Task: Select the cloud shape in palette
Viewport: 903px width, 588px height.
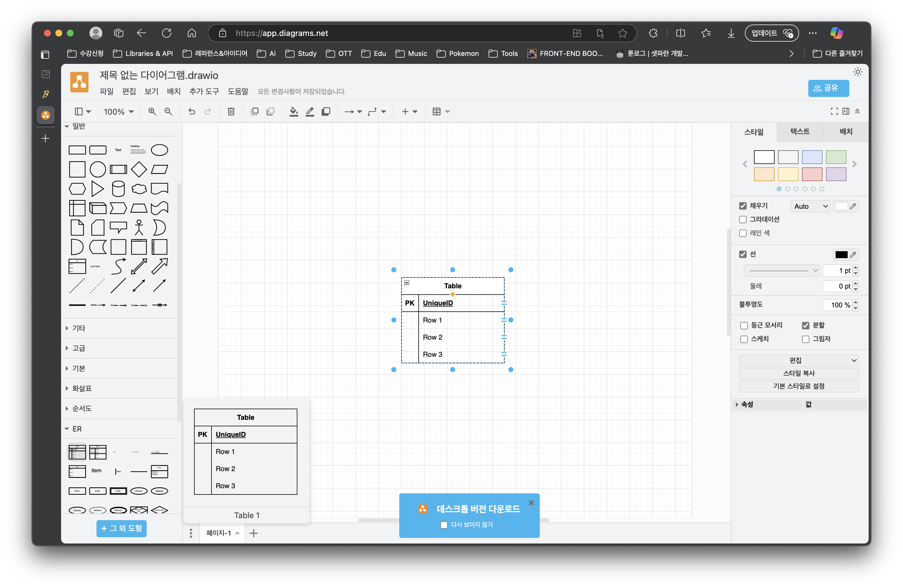Action: pos(139,189)
